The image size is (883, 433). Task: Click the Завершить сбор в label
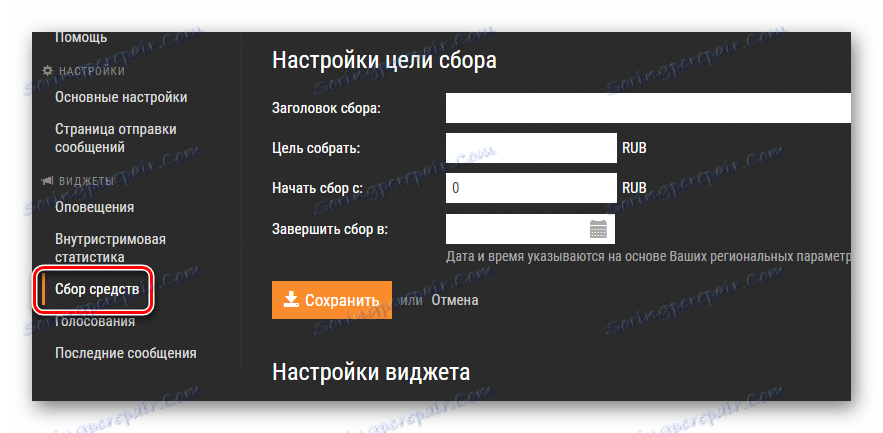click(330, 229)
